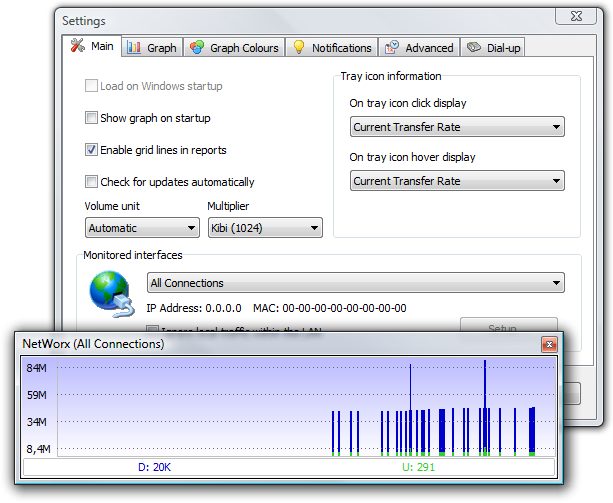Click the globe network interface icon
Image resolution: width=613 pixels, height=503 pixels.
coord(111,294)
